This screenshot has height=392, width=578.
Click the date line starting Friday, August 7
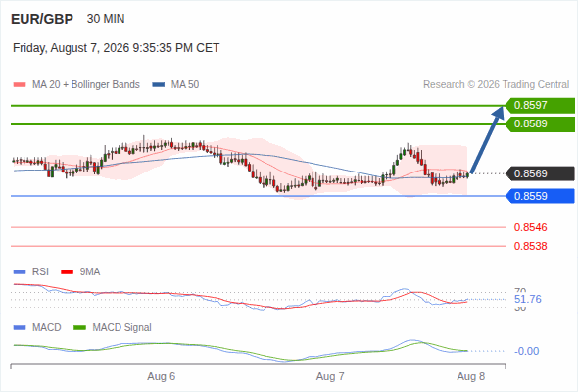117,48
